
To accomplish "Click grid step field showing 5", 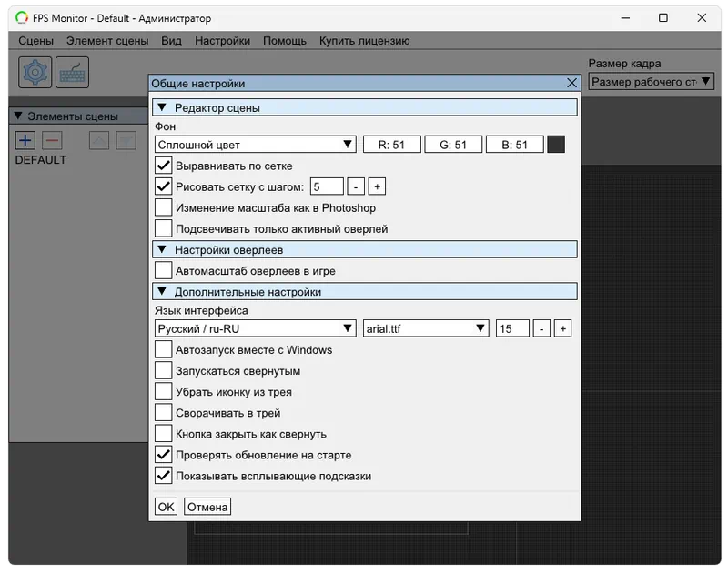I will 327,186.
